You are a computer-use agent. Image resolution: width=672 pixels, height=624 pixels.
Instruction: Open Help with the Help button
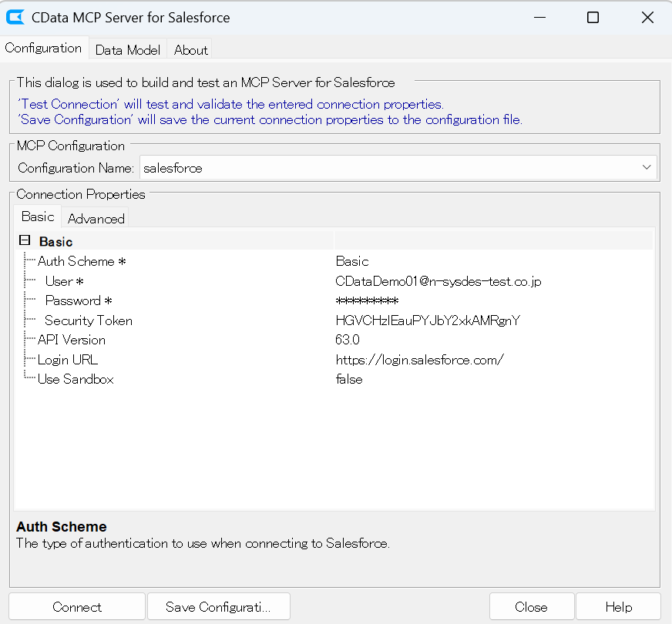[618, 606]
